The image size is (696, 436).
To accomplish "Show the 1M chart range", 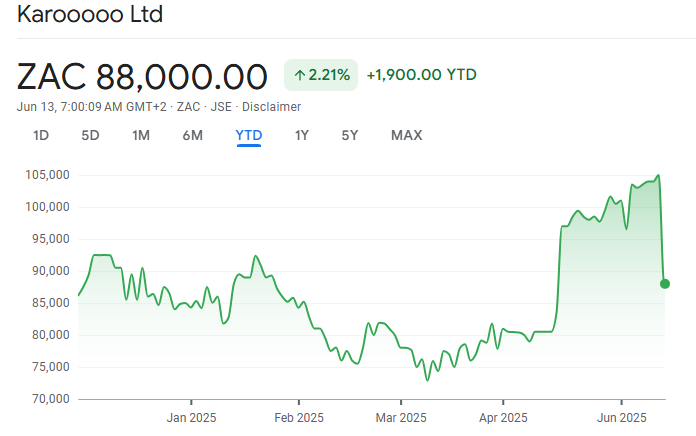I will [141, 135].
